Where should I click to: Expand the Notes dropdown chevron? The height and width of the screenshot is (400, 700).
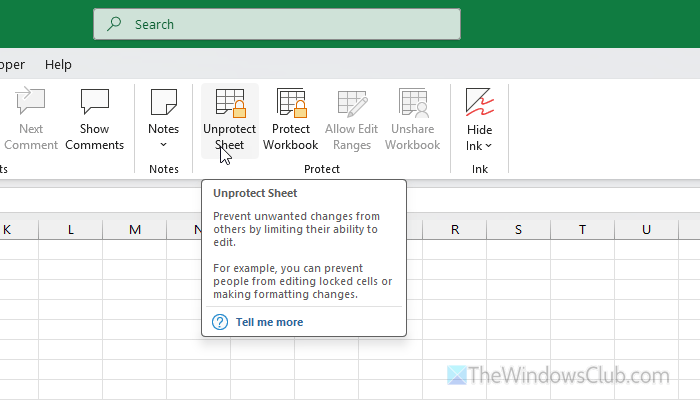[x=163, y=145]
